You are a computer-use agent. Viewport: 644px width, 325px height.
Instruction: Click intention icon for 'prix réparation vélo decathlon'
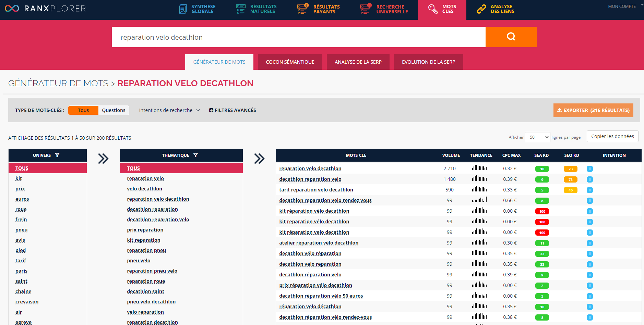tap(590, 286)
